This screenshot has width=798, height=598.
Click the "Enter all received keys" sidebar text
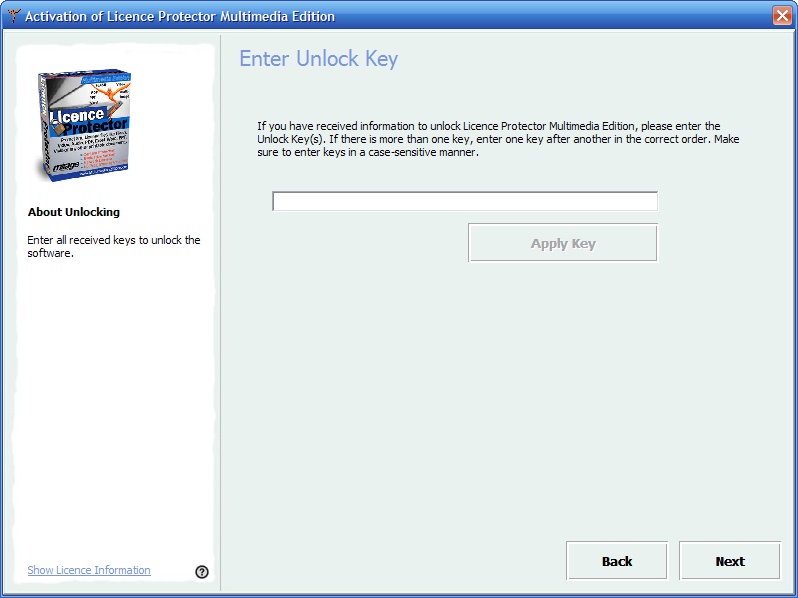coord(113,246)
